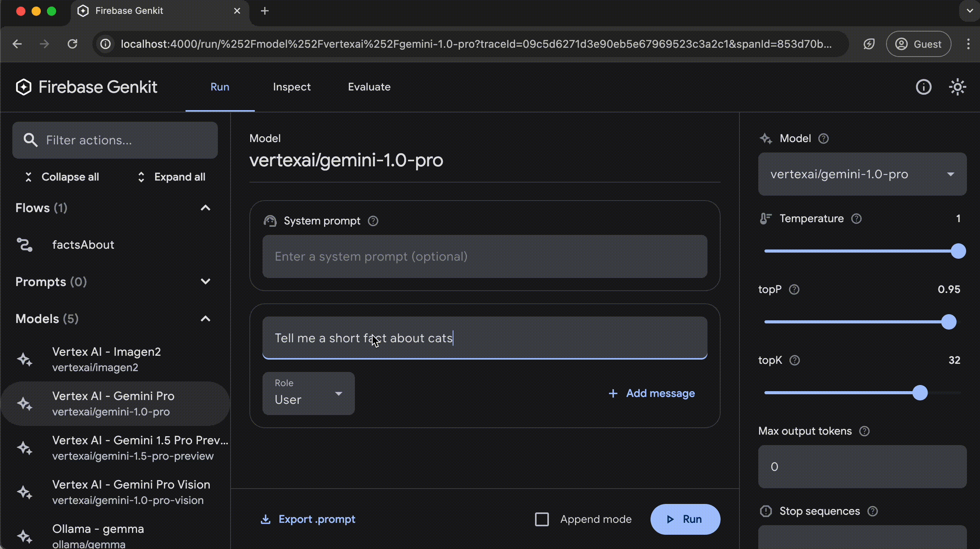Click the Inspect tab icon

291,86
